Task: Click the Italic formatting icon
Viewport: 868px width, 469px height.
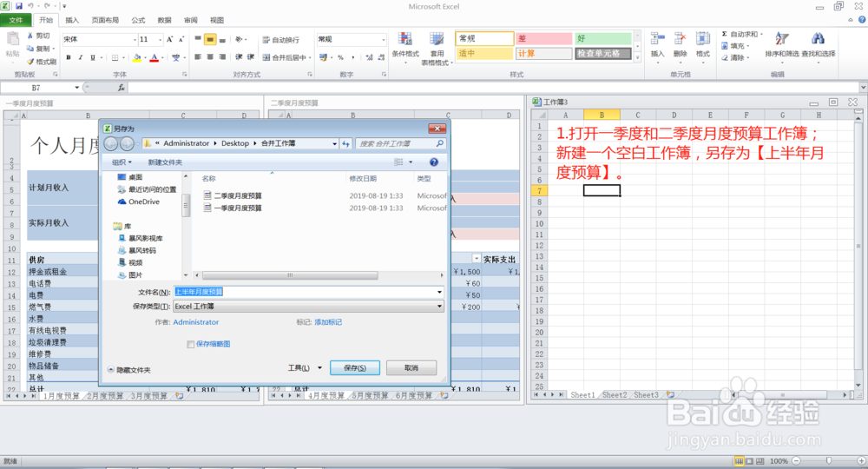Action: tap(80, 57)
